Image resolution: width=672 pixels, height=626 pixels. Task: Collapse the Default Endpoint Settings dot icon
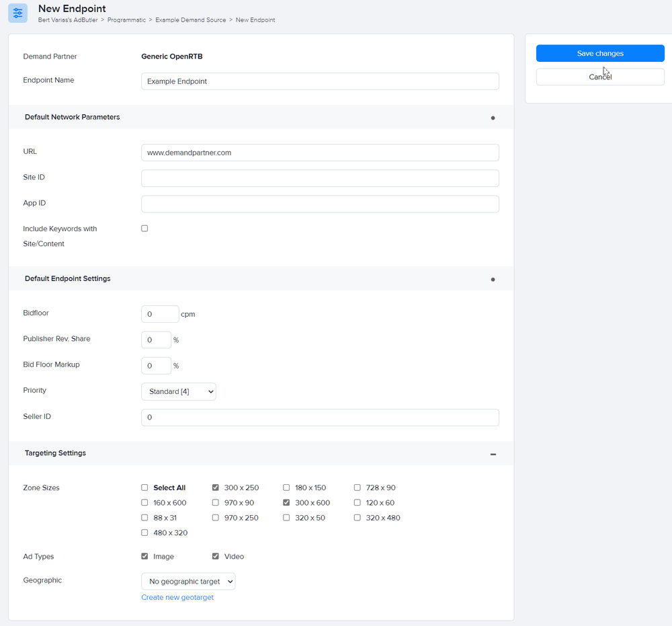[493, 280]
